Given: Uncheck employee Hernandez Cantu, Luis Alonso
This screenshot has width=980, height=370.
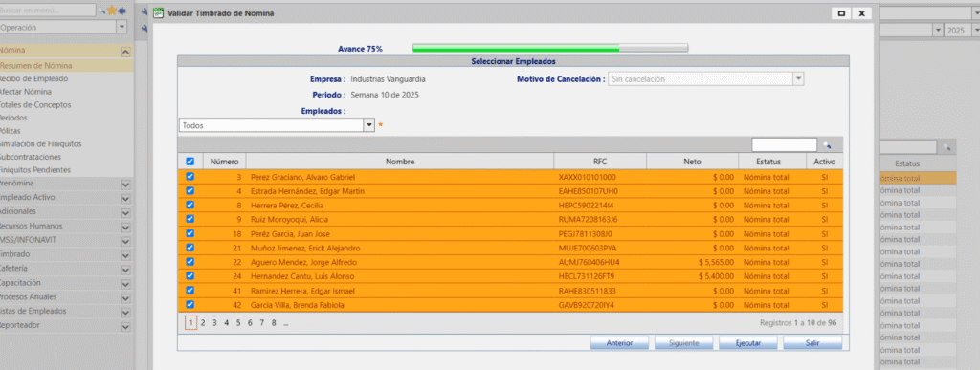Looking at the screenshot, I should click(x=190, y=275).
